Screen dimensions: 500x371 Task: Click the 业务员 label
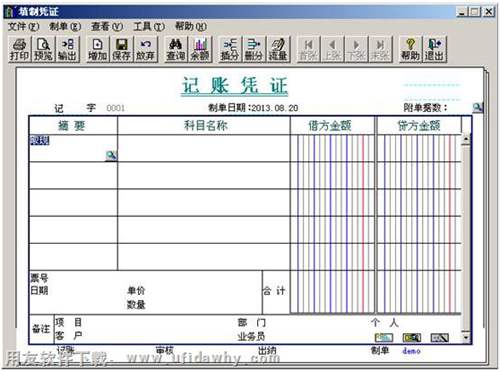251,336
